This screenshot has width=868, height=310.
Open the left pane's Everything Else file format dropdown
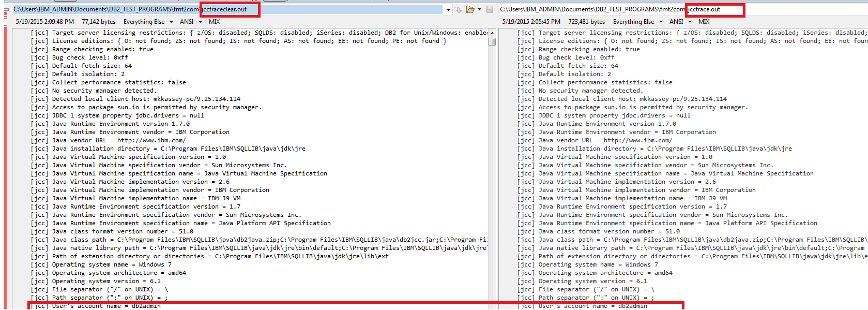pyautogui.click(x=148, y=22)
